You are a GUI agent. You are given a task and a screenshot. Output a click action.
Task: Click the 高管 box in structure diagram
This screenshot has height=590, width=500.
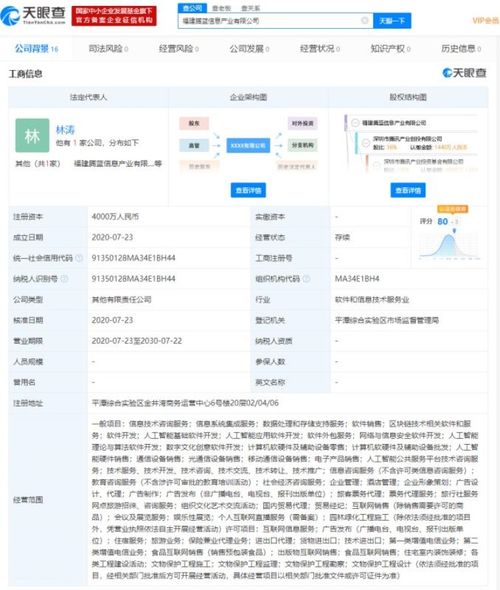[194, 145]
